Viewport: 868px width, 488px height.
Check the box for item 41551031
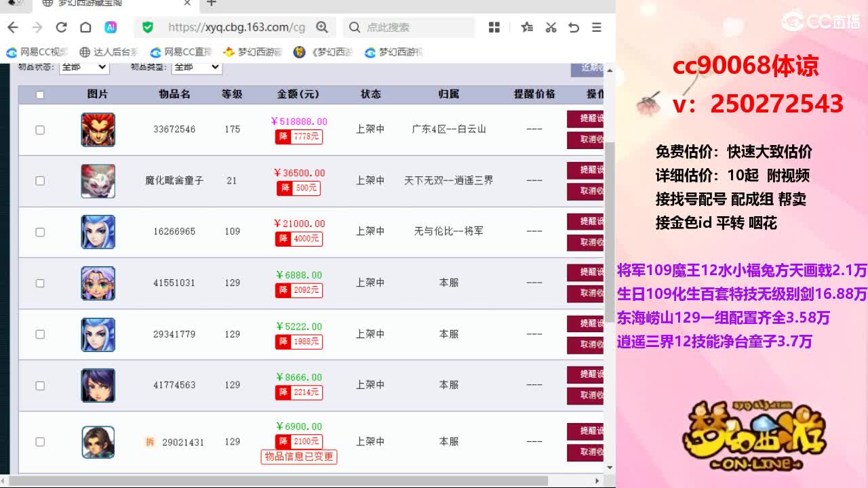[40, 283]
